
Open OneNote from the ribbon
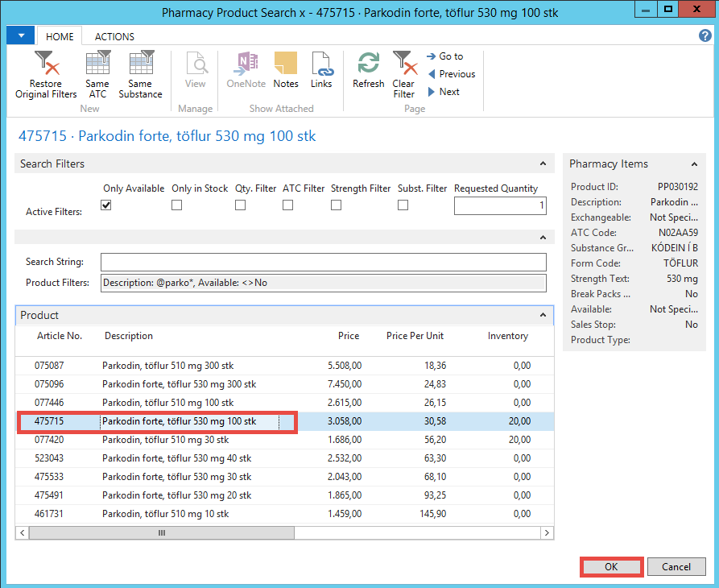246,64
